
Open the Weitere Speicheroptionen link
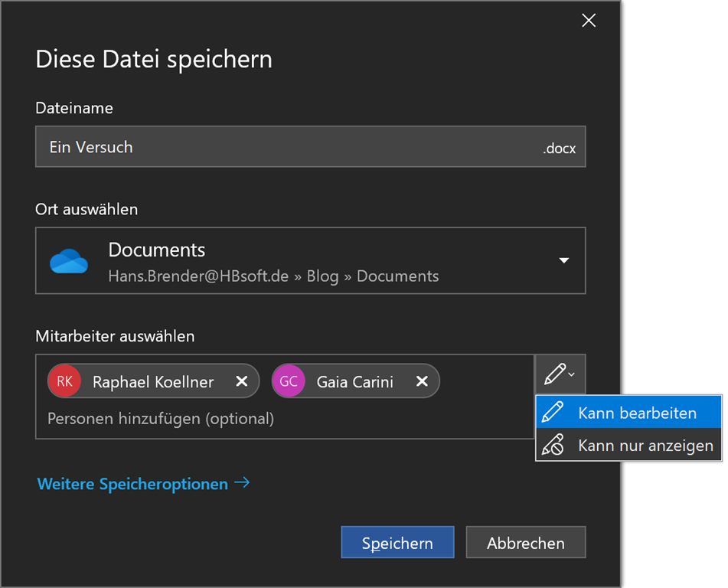point(132,484)
